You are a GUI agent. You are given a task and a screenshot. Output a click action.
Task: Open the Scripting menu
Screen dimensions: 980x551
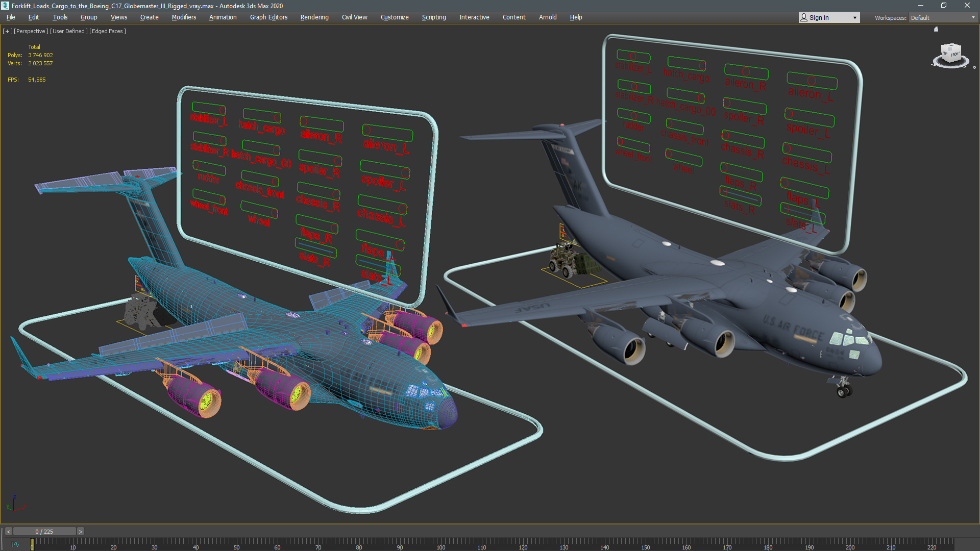point(434,17)
